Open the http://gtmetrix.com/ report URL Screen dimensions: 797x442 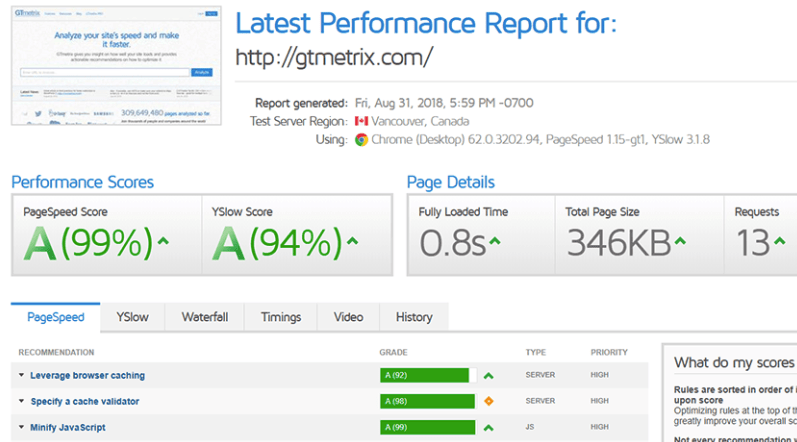(x=334, y=57)
